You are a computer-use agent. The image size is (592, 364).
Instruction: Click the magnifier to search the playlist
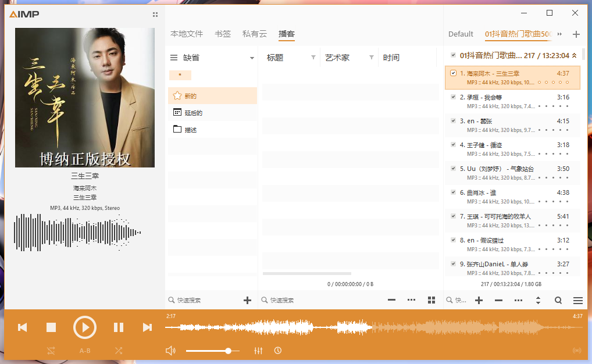coord(558,301)
